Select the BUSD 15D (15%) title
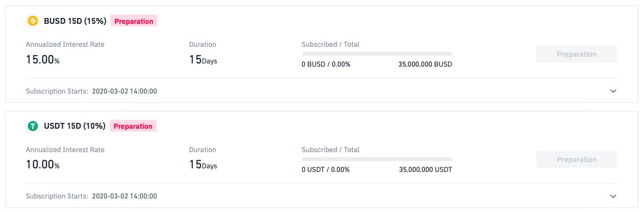The image size is (644, 212). coord(75,21)
